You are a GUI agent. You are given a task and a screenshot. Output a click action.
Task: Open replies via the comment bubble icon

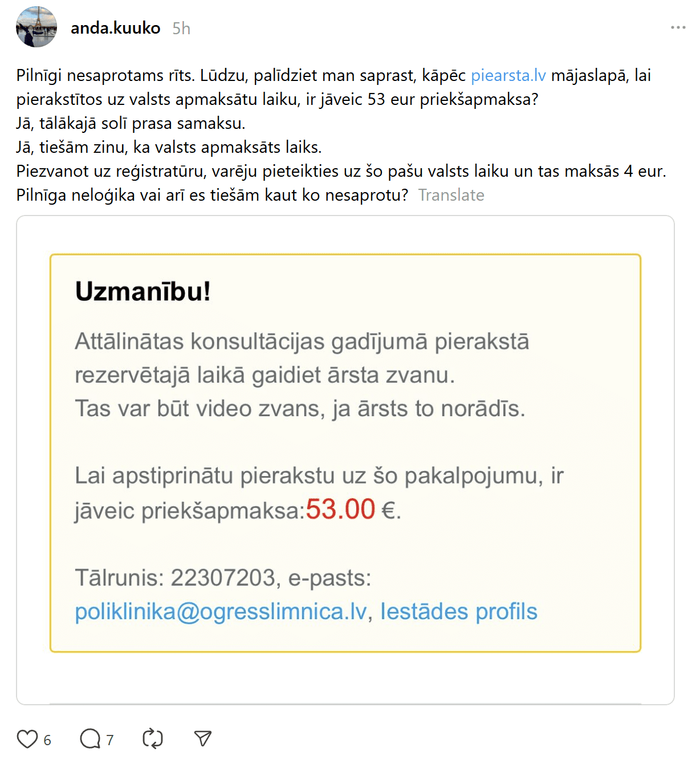tap(89, 739)
